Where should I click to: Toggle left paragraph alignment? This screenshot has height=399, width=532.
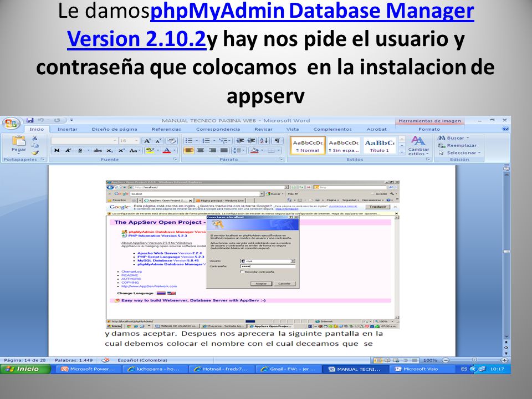[189, 150]
